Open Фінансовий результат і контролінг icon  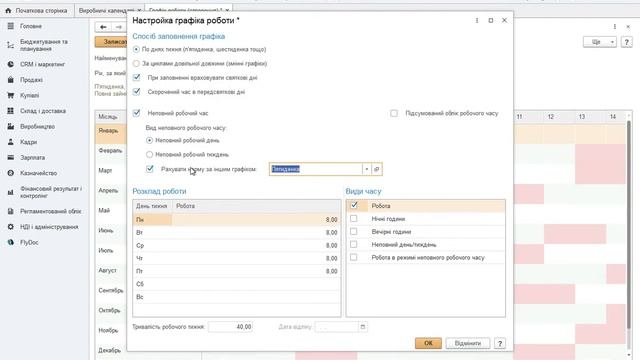tap(11, 192)
